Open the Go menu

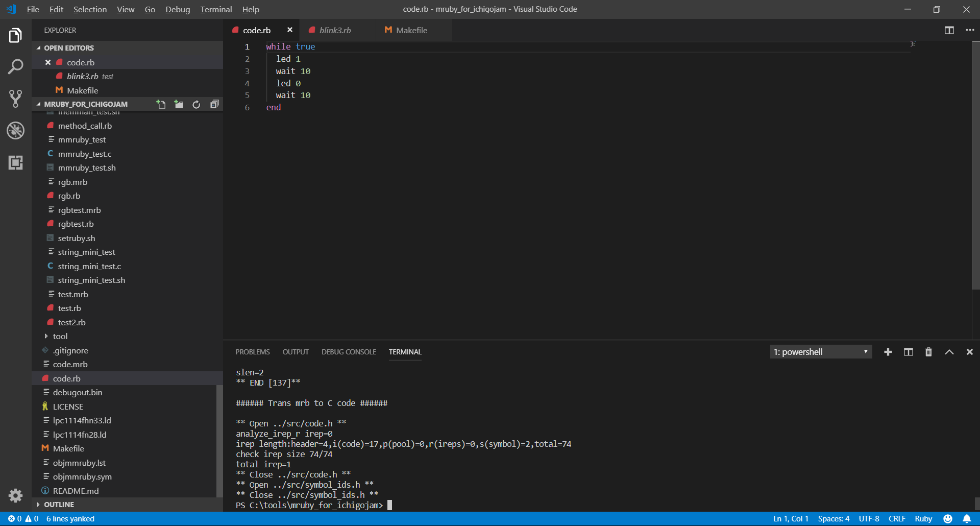tap(150, 9)
